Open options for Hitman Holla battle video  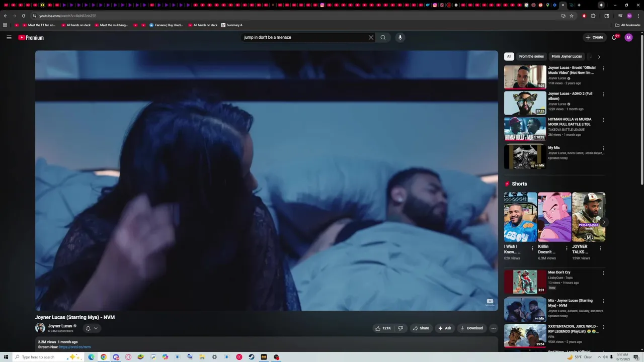click(603, 120)
